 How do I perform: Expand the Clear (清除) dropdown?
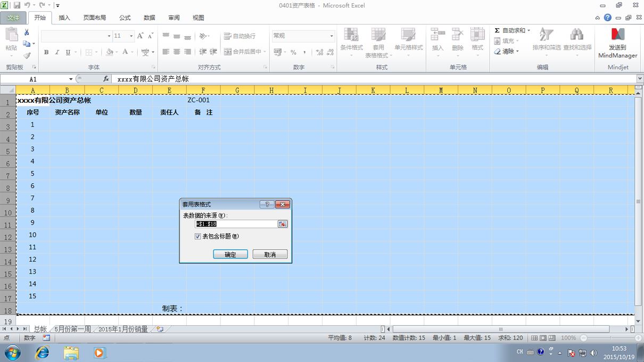coord(517,52)
